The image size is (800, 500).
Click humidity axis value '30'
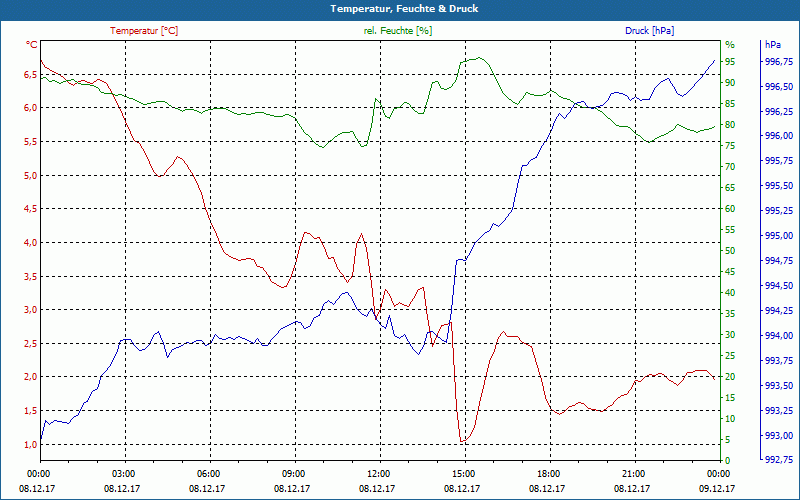(730, 335)
